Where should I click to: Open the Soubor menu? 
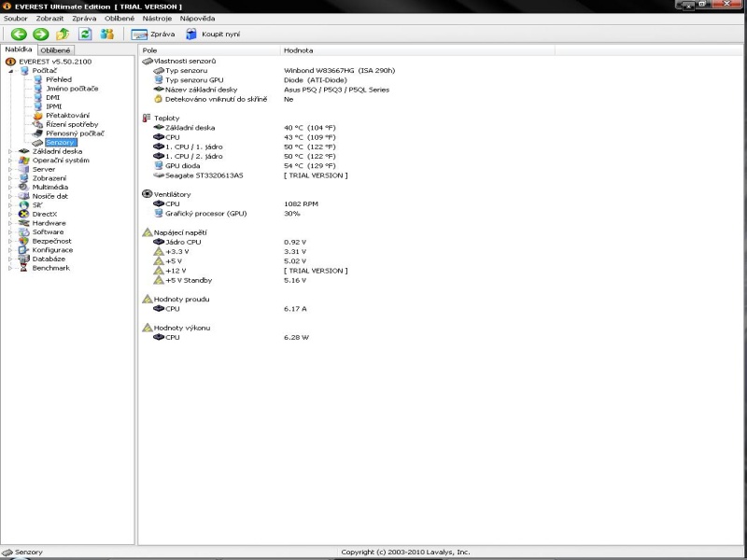[16, 19]
